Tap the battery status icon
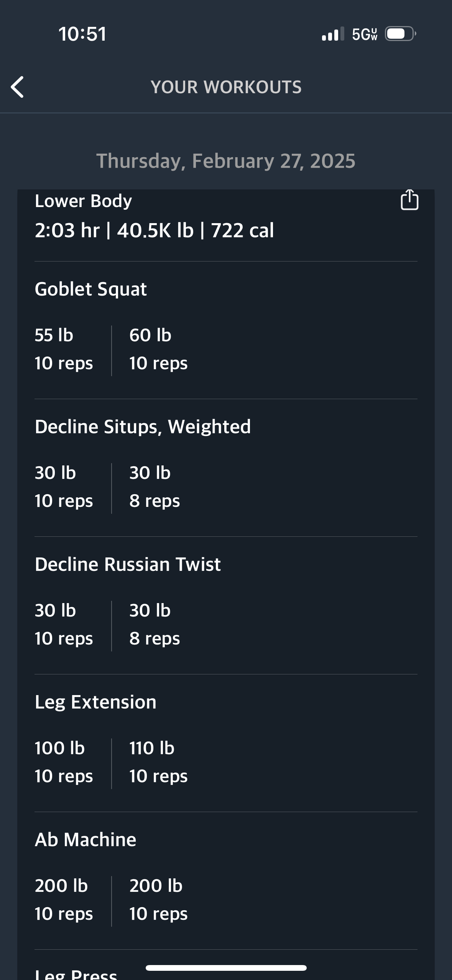Viewport: 452px width, 980px height. click(401, 34)
